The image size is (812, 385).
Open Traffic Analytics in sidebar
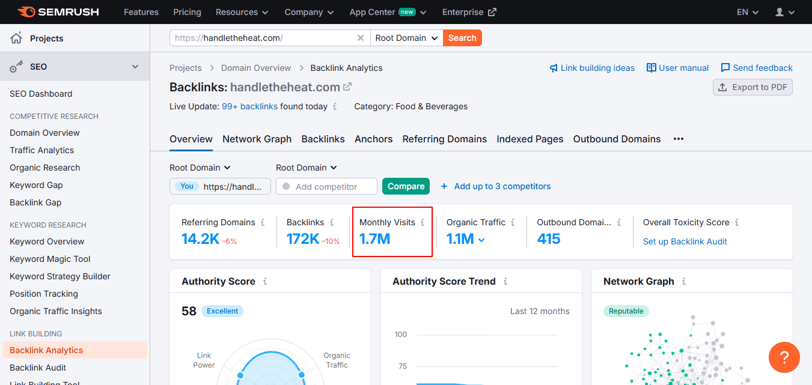click(x=42, y=150)
